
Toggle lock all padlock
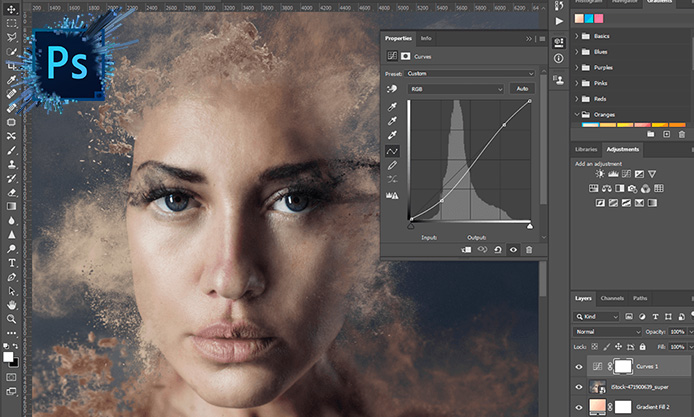643,347
